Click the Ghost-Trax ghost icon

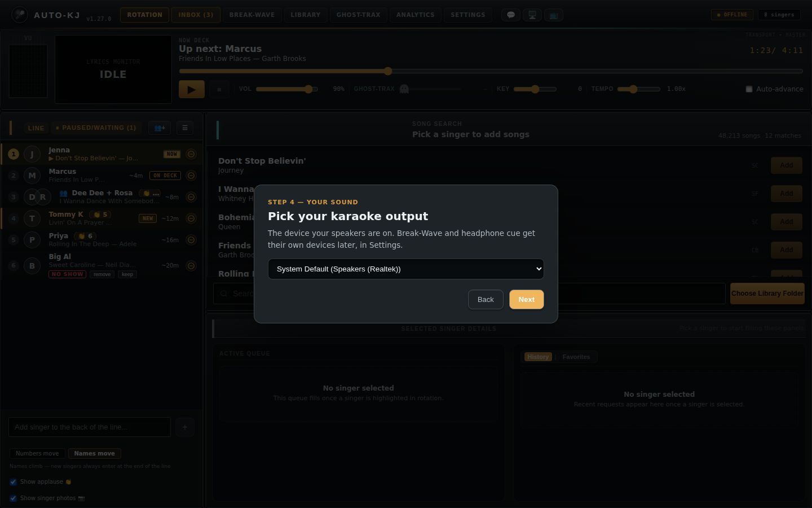404,89
